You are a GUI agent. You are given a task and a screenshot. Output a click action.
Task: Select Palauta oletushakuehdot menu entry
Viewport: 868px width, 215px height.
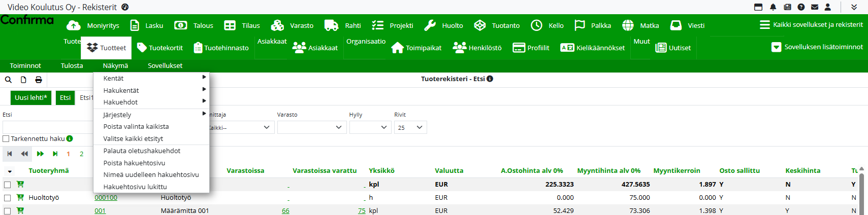tap(142, 151)
